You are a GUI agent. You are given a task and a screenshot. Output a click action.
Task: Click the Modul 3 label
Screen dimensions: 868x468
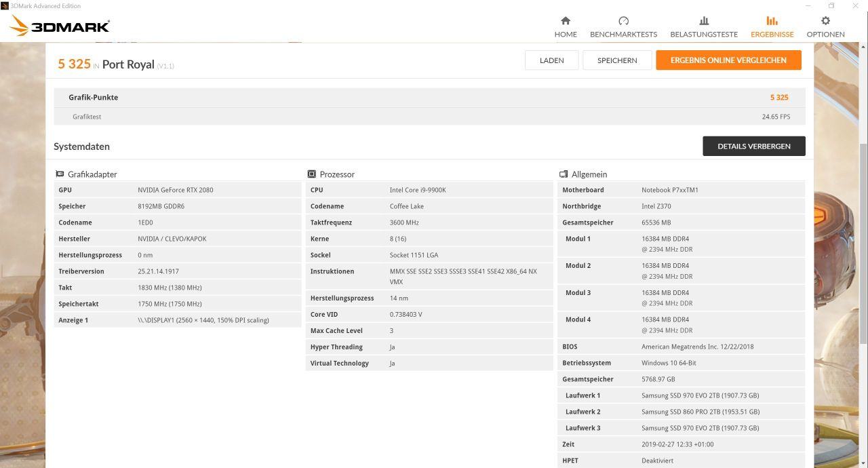[578, 292]
